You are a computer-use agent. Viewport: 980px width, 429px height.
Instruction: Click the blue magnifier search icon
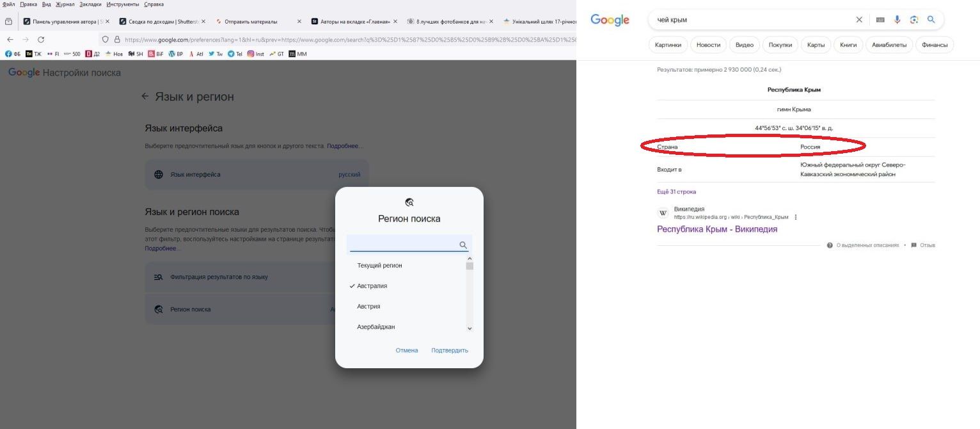coord(931,20)
